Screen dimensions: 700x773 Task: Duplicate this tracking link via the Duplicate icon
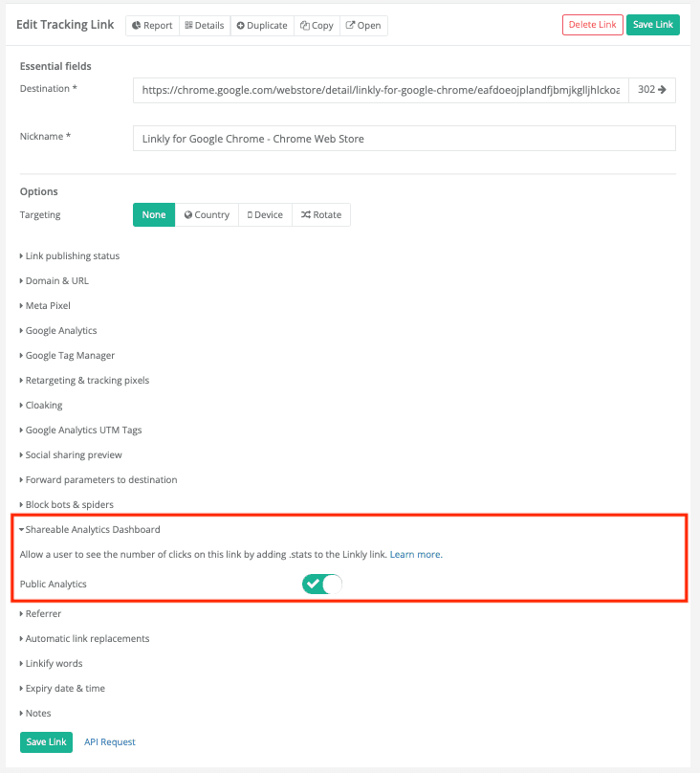pos(261,25)
